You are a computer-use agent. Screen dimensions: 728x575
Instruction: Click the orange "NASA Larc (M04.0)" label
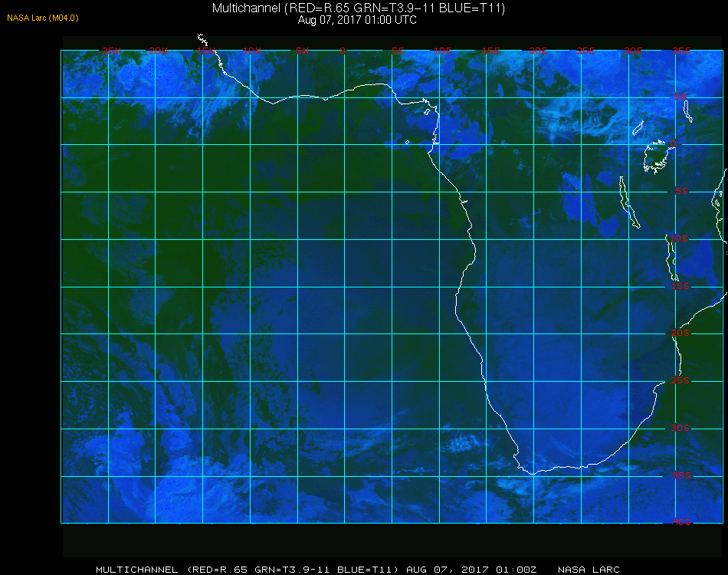pos(43,18)
